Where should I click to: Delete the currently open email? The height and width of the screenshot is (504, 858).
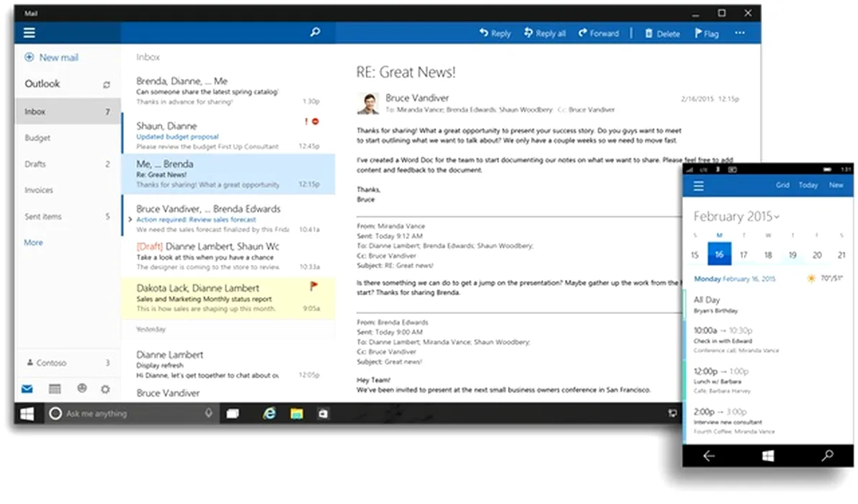pos(662,33)
